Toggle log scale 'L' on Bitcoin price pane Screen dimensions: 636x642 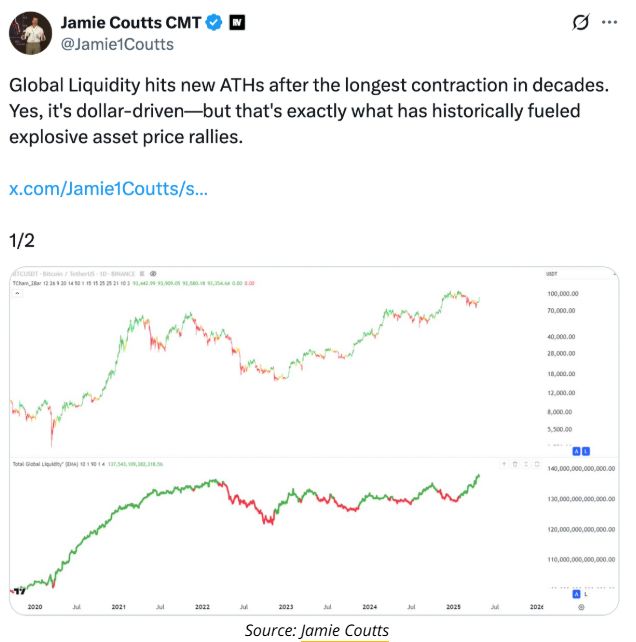[x=587, y=450]
